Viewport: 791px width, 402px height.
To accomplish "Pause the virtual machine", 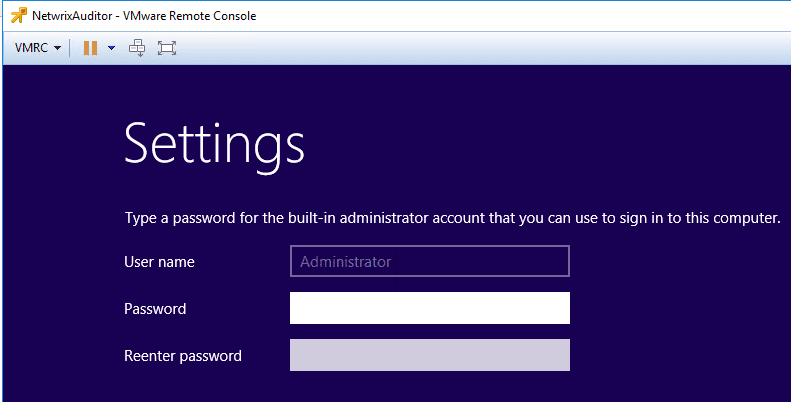I will pyautogui.click(x=90, y=48).
